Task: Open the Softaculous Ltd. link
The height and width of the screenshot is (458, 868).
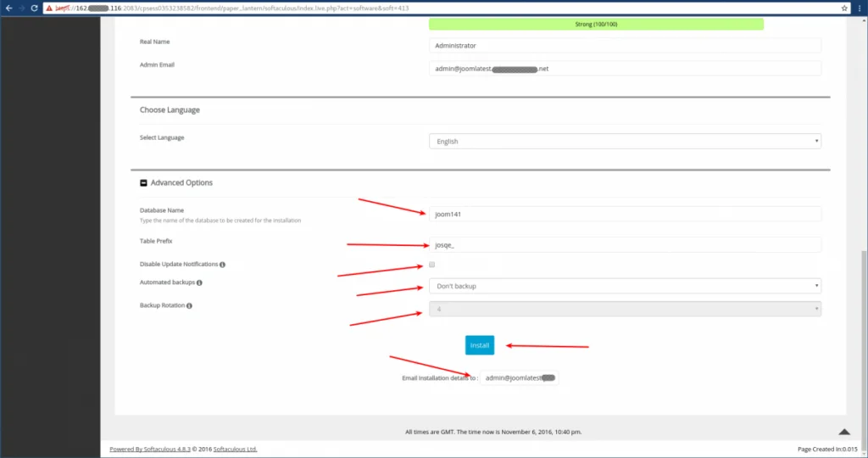Action: (236, 450)
